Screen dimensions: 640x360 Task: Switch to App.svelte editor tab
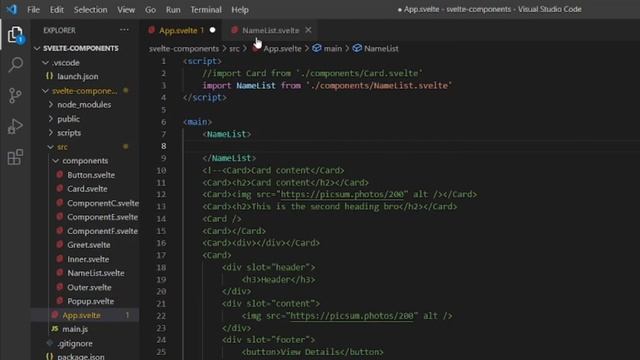coord(181,30)
